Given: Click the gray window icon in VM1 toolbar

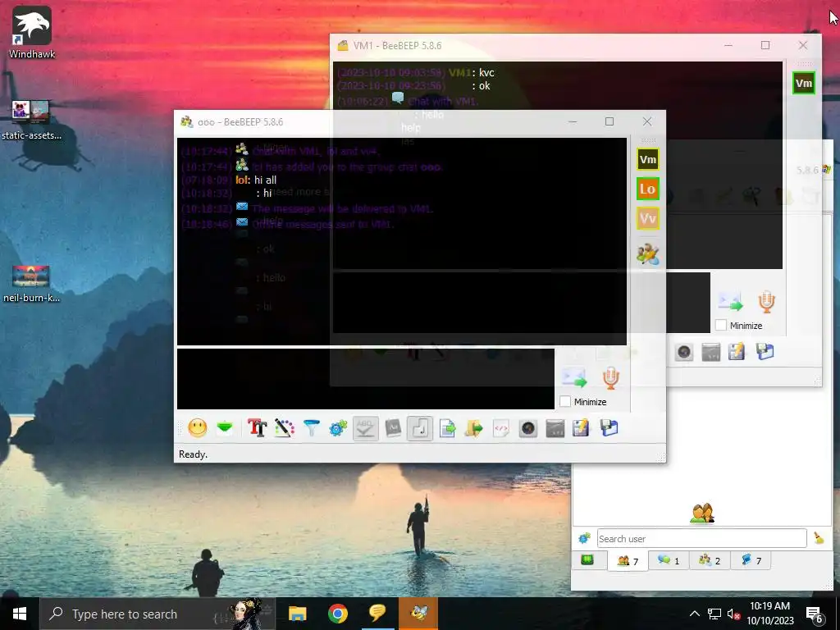Looking at the screenshot, I should tap(711, 352).
